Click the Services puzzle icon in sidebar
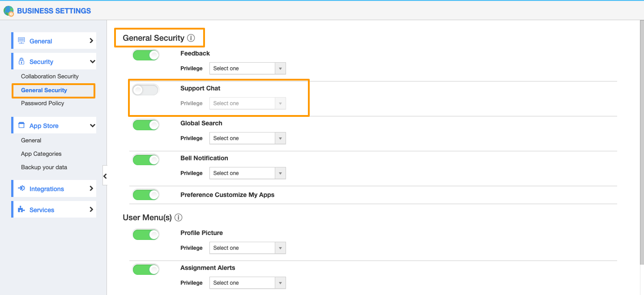 tap(21, 209)
